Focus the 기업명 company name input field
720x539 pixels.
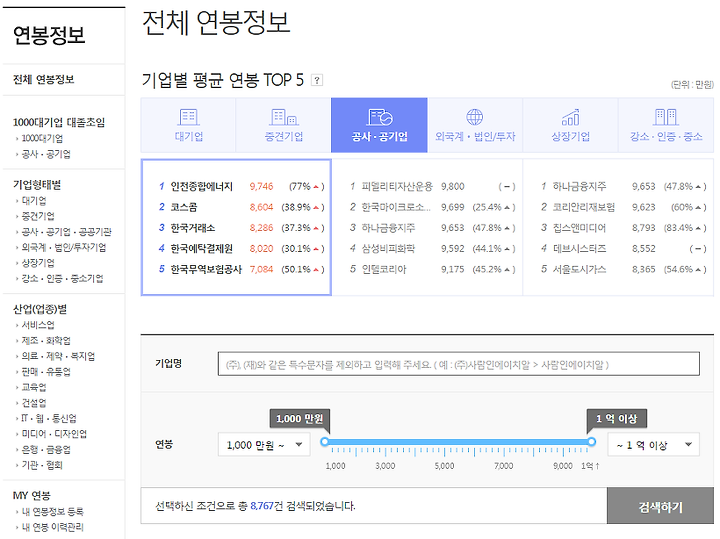[459, 364]
